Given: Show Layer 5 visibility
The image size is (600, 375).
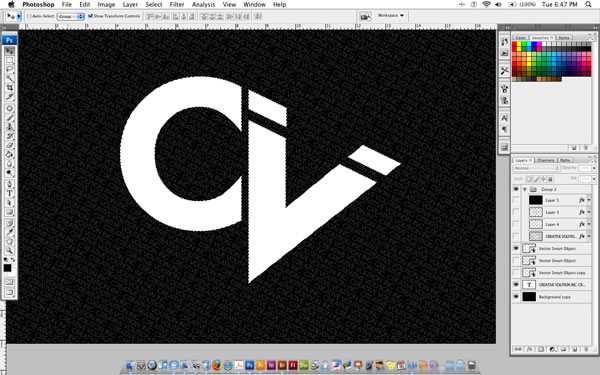Looking at the screenshot, I should [x=516, y=200].
